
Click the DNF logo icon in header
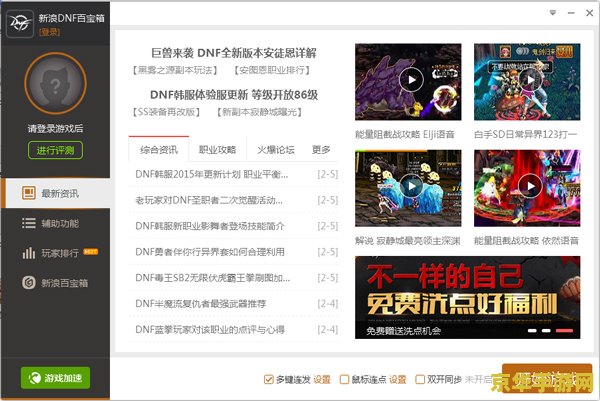20,24
